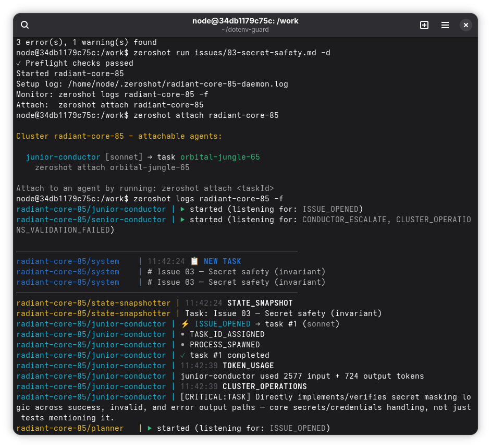Click the clipboard emoji beside NEW TASK
491x448 pixels.
click(x=194, y=261)
